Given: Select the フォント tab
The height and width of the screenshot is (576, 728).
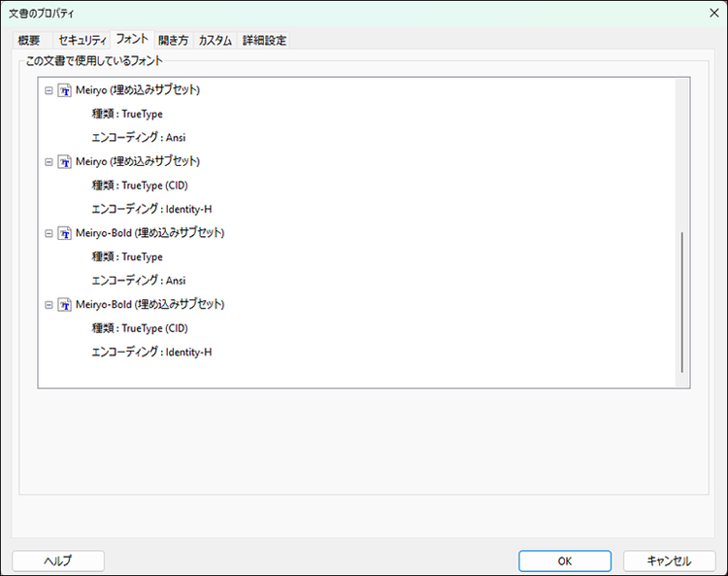Looking at the screenshot, I should 132,39.
